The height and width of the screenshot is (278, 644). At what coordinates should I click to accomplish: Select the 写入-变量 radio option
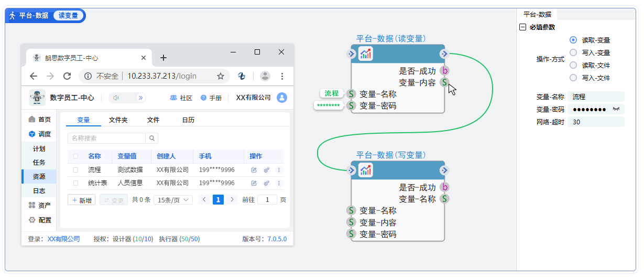coord(573,52)
